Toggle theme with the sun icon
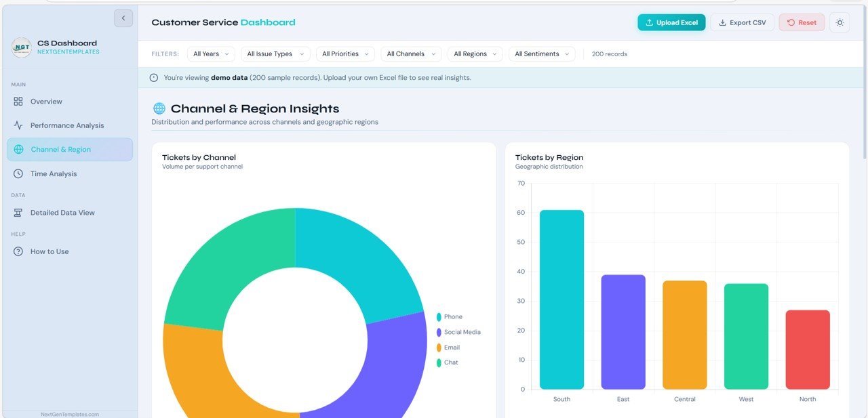 pyautogui.click(x=840, y=22)
